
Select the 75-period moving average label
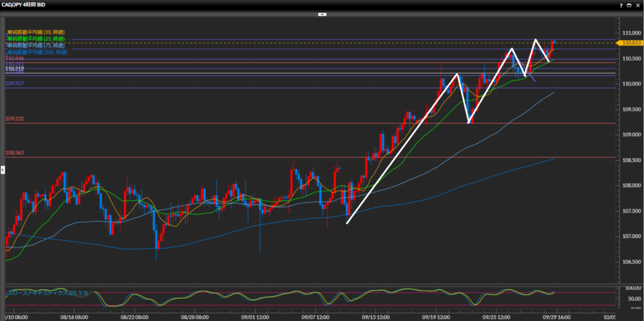(35, 46)
